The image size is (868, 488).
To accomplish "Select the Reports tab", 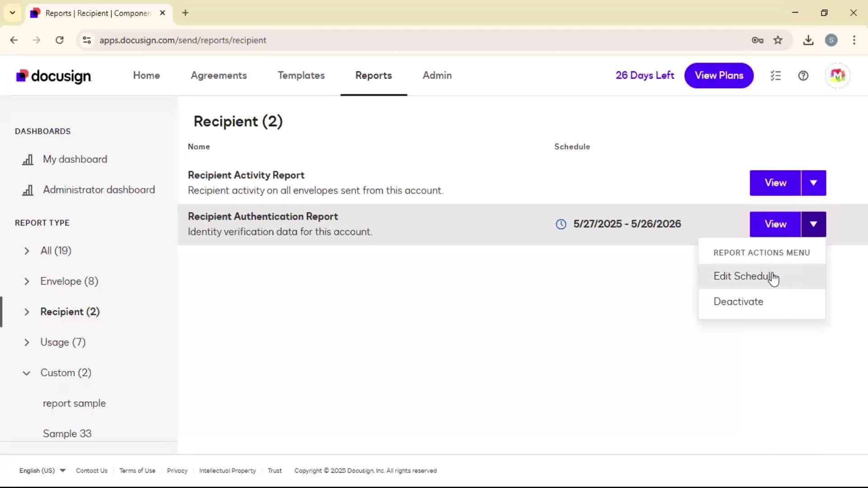I will (x=373, y=75).
